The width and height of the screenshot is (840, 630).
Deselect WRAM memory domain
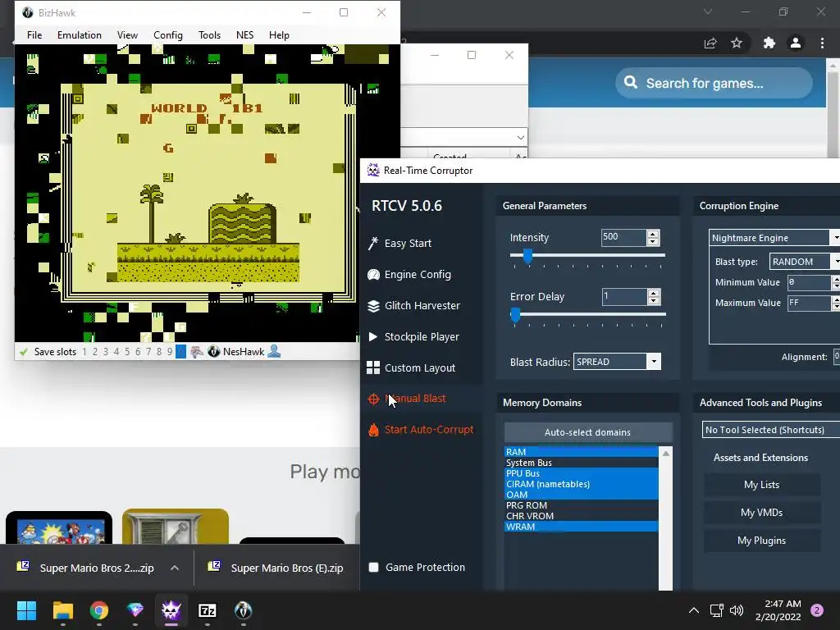coord(582,527)
